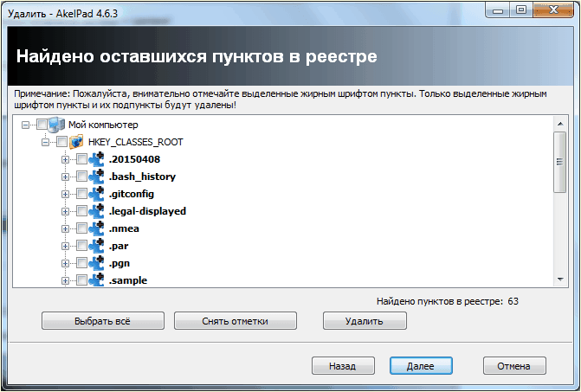Image resolution: width=581 pixels, height=392 pixels.
Task: Click the vertical scrollbar thumb of the tree
Action: pos(560,162)
